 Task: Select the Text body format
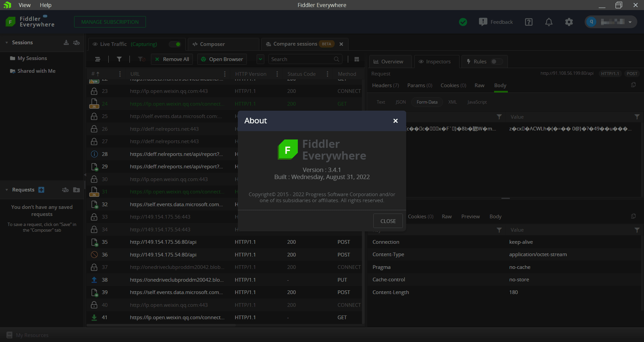point(381,102)
